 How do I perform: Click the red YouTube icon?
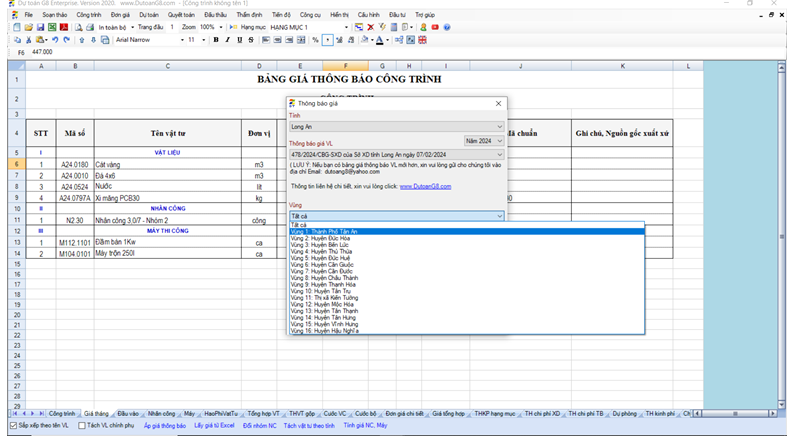click(435, 27)
